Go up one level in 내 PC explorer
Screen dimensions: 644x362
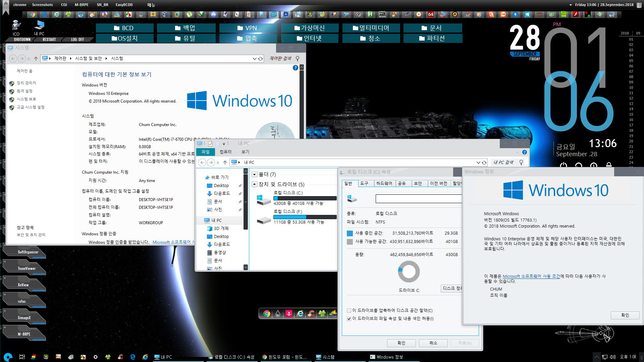225,163
